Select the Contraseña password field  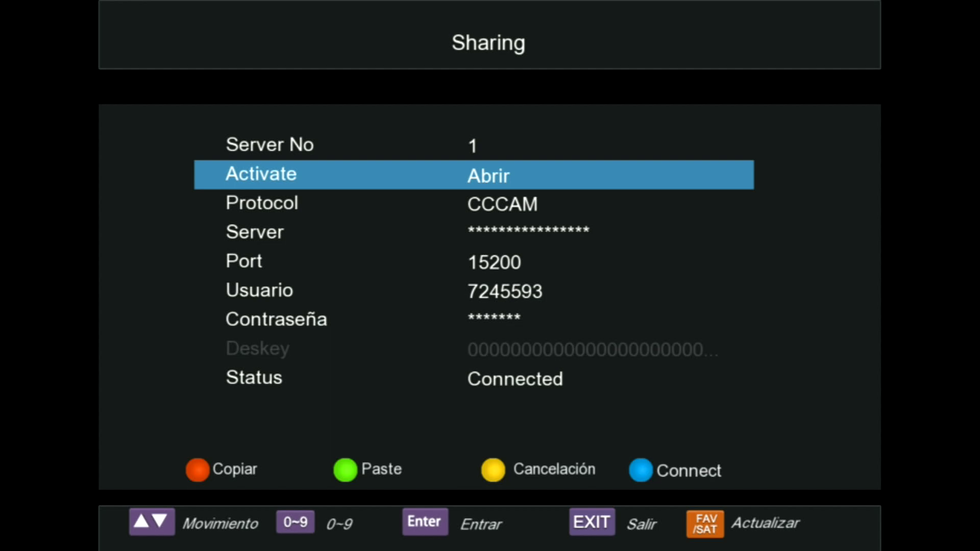point(494,317)
